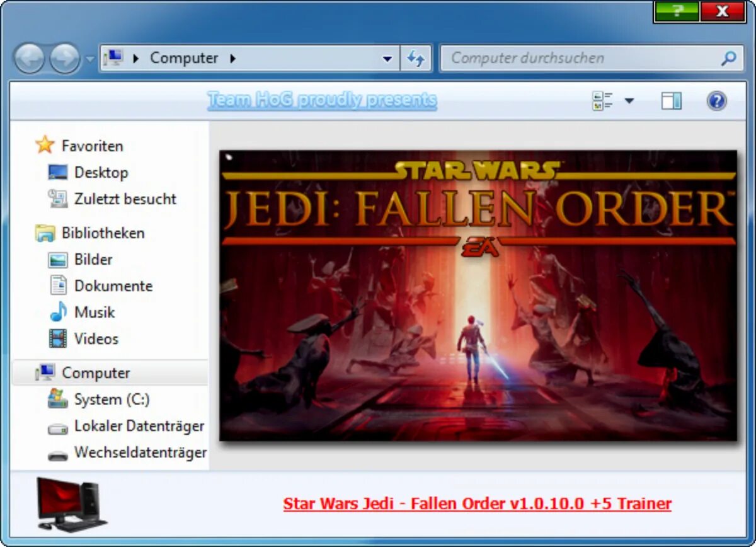Select the Computer breadcrumb in the address bar
This screenshot has width=756, height=547.
tap(184, 58)
